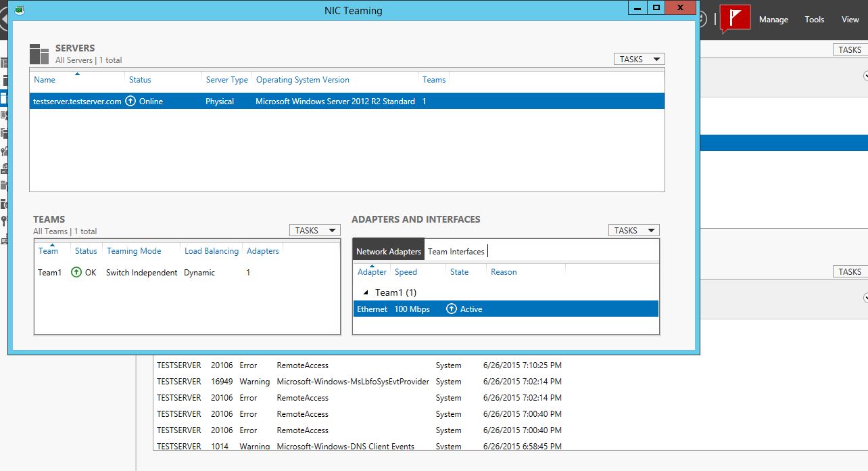Open the Tools menu
Image resolution: width=868 pixels, height=471 pixels.
click(814, 20)
